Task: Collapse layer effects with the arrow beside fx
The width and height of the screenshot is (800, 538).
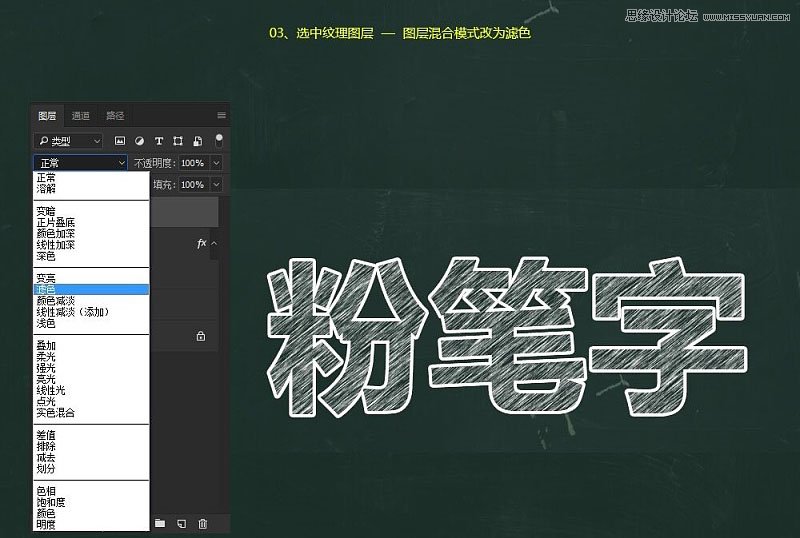Action: 214,243
